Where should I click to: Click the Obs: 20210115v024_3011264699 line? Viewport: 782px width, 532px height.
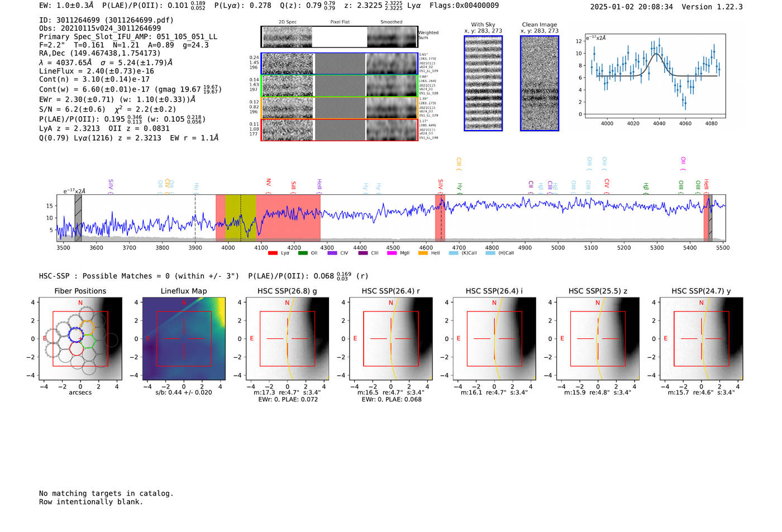pyautogui.click(x=100, y=28)
